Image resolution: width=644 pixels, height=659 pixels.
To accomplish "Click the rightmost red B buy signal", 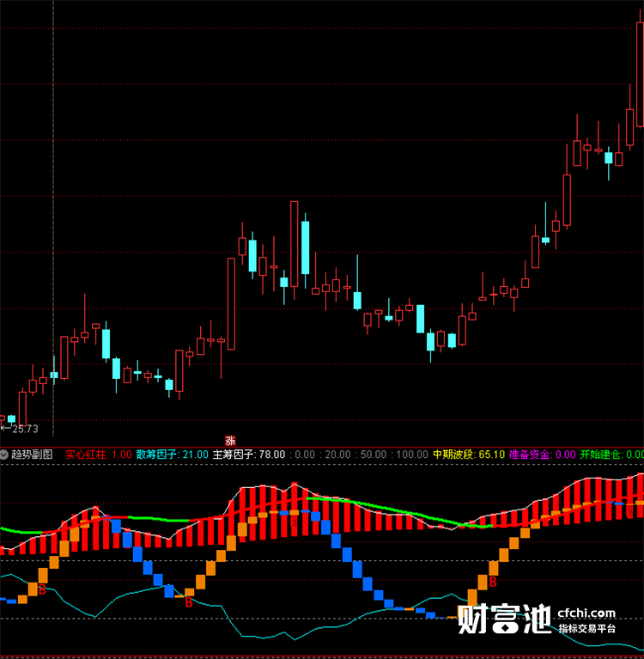I will [x=493, y=582].
